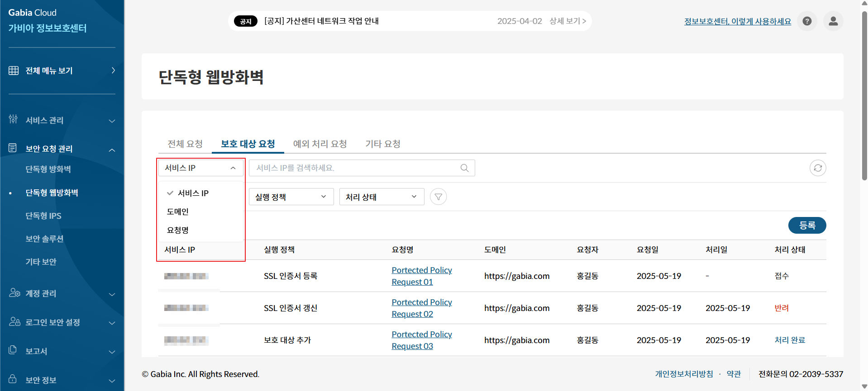Click the 공지 badge in notice bar
Screen dimensions: 868x391
[x=246, y=21]
